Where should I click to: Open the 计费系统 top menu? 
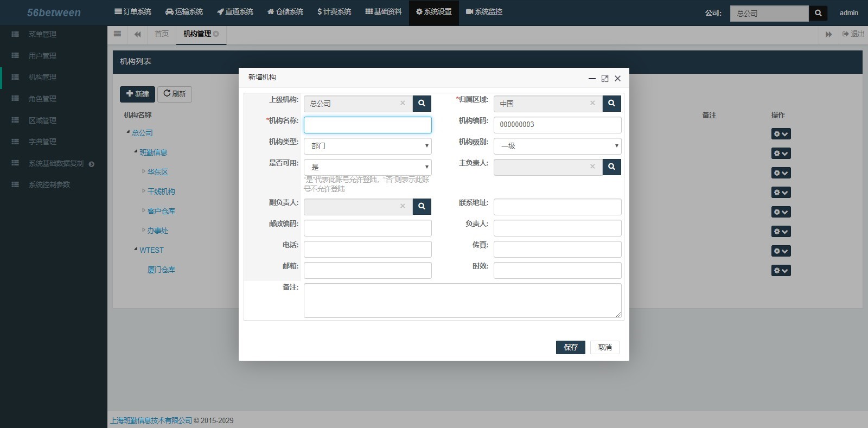click(334, 11)
